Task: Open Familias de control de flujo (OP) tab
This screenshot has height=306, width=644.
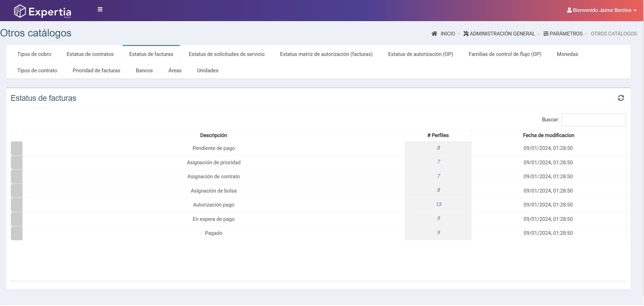Action: point(505,54)
